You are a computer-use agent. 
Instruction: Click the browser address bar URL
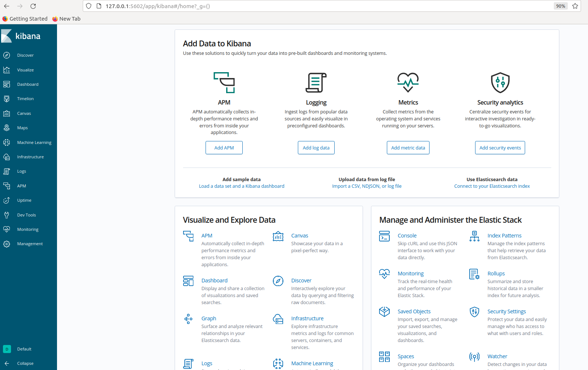(x=158, y=6)
